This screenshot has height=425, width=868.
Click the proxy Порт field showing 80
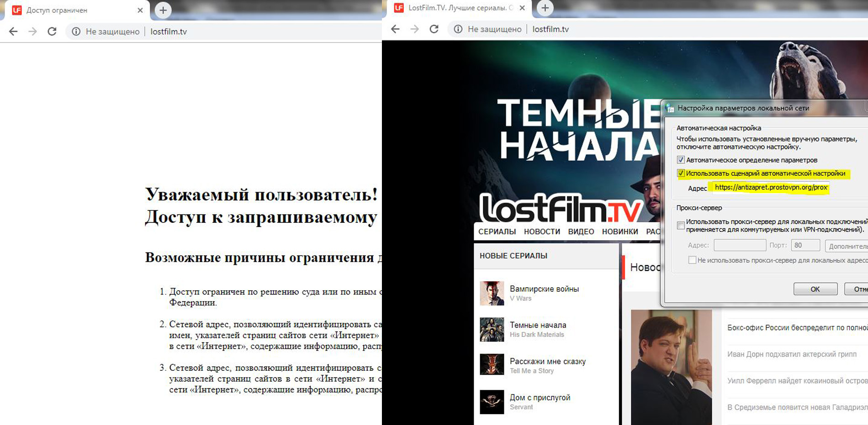click(805, 245)
